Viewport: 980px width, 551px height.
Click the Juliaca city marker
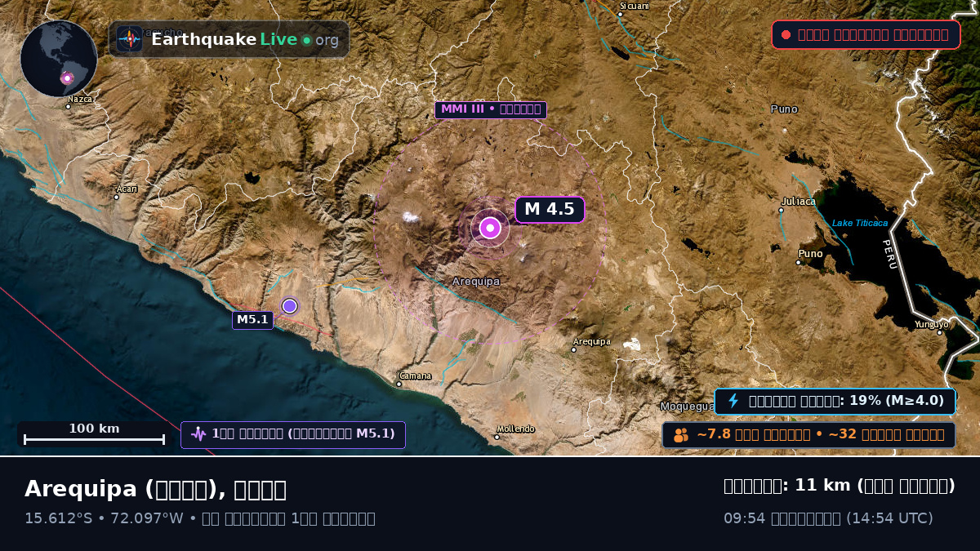coord(781,210)
